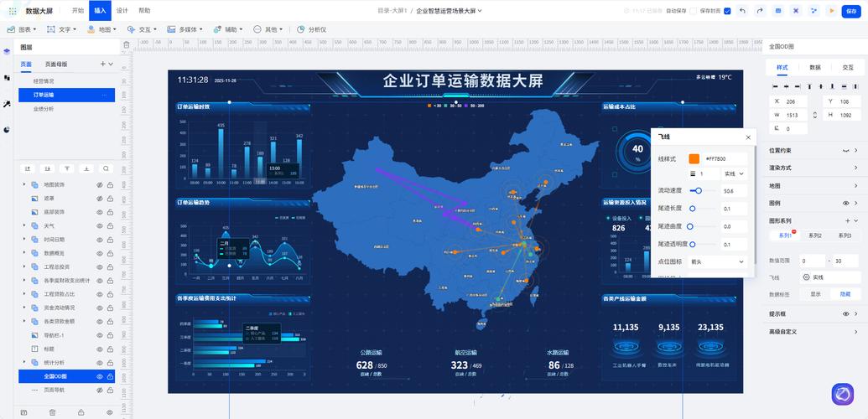Click the move-layer-to-top icon
Screen dimensions: 868x419
pyautogui.click(x=66, y=168)
